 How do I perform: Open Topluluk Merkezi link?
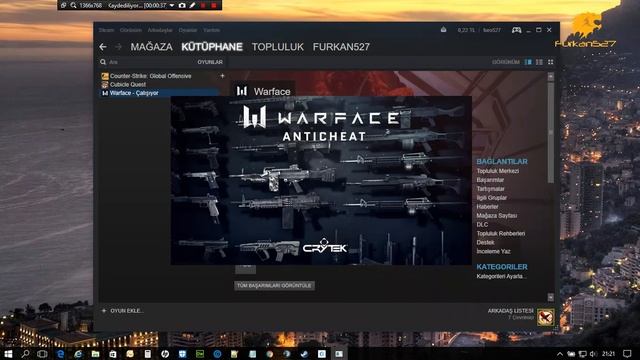(x=498, y=171)
